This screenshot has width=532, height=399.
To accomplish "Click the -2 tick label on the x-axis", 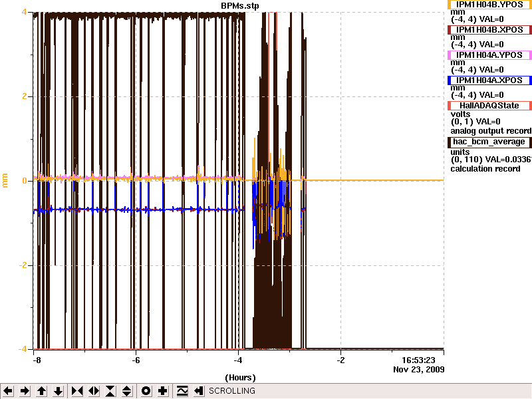I will pyautogui.click(x=340, y=360).
